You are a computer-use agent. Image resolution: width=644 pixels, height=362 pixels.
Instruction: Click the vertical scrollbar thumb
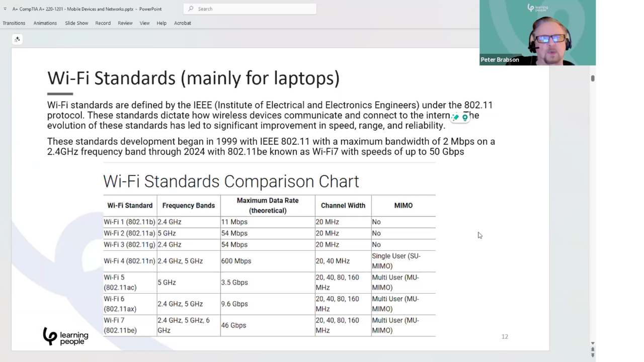tap(593, 78)
